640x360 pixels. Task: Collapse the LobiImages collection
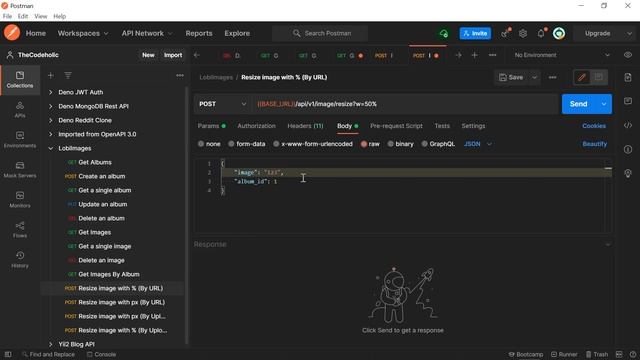point(51,149)
